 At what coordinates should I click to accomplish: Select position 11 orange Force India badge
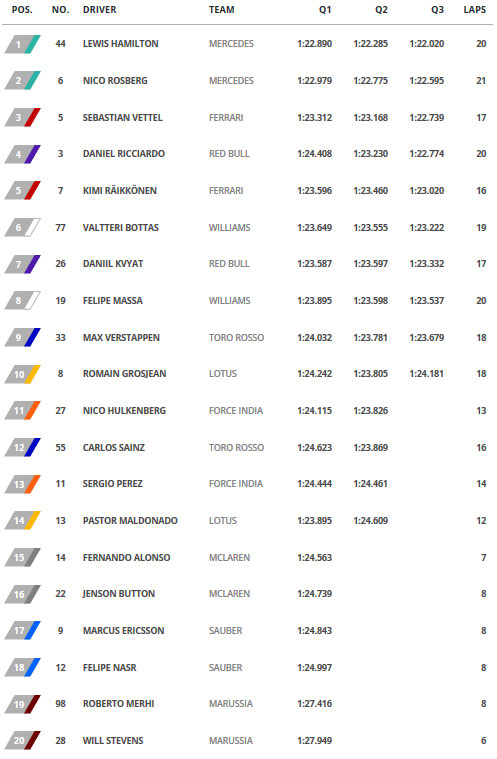[x=22, y=410]
